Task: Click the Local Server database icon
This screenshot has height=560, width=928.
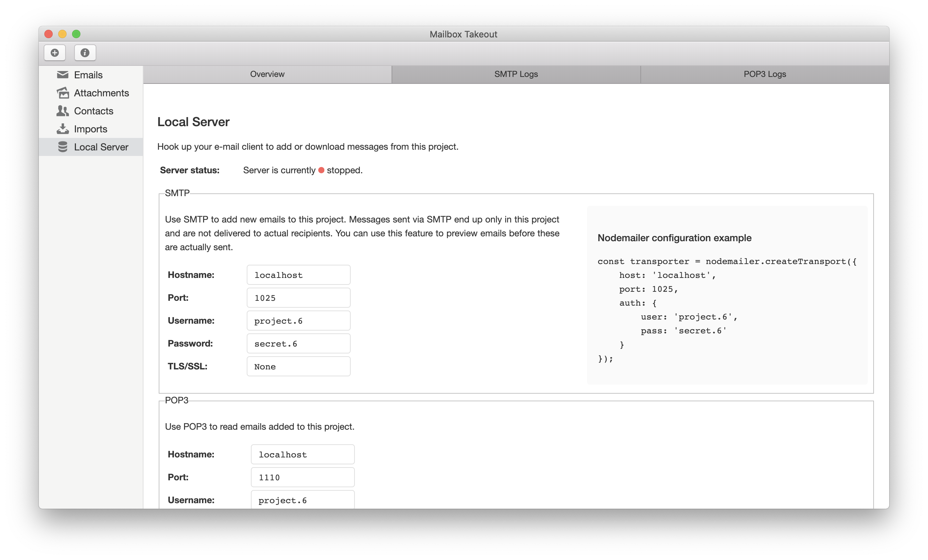Action: tap(62, 147)
